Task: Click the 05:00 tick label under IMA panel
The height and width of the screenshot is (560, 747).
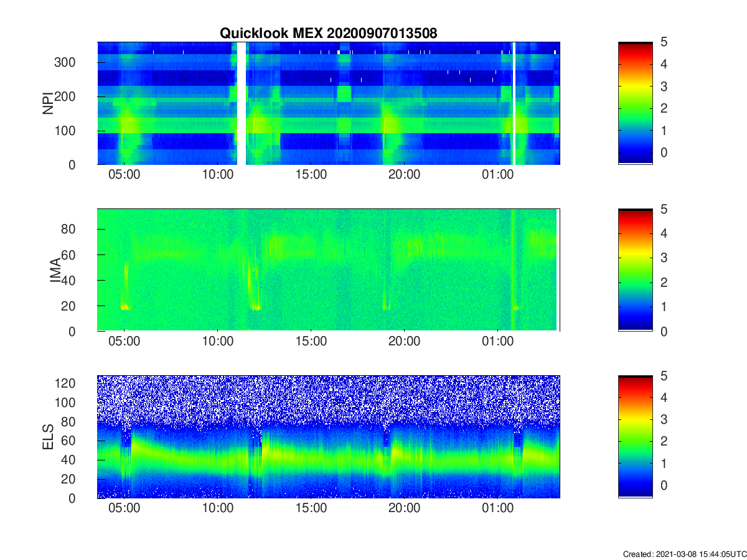Action: (x=125, y=342)
